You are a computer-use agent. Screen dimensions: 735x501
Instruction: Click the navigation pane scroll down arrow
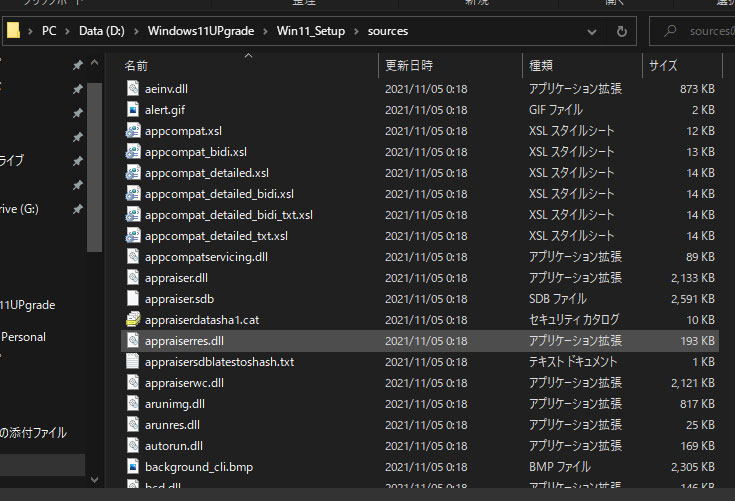pyautogui.click(x=95, y=479)
